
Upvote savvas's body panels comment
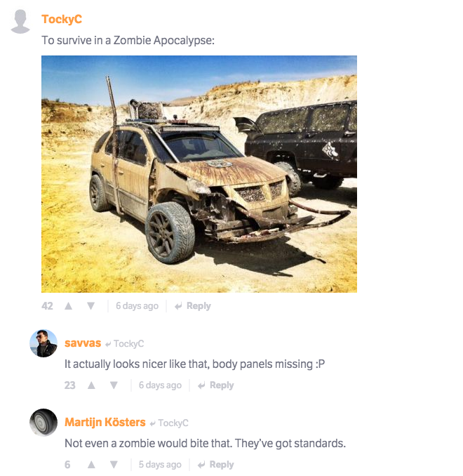pyautogui.click(x=91, y=385)
